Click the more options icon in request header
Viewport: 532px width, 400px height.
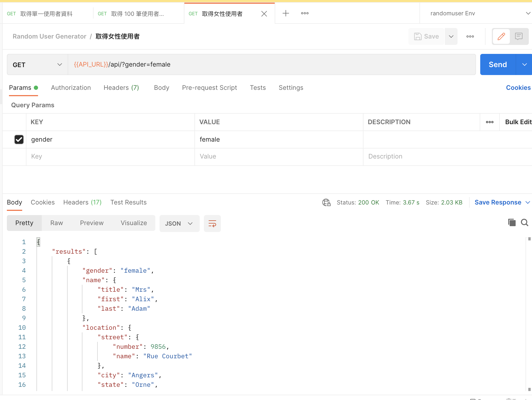coord(470,36)
